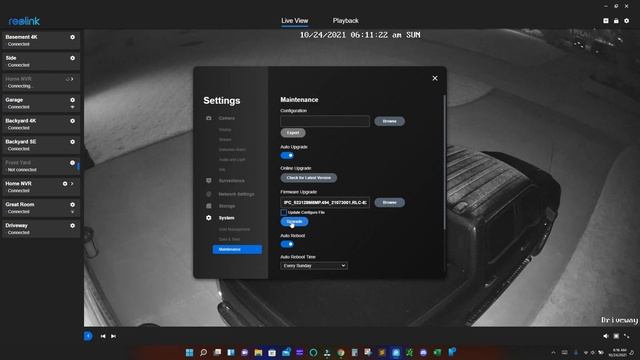Select Date & Time under System

tap(229, 239)
